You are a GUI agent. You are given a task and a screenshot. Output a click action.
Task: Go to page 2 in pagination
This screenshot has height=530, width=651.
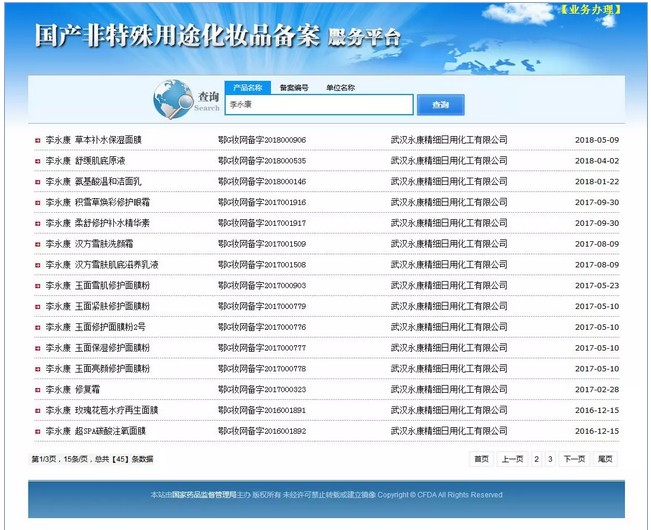click(536, 459)
